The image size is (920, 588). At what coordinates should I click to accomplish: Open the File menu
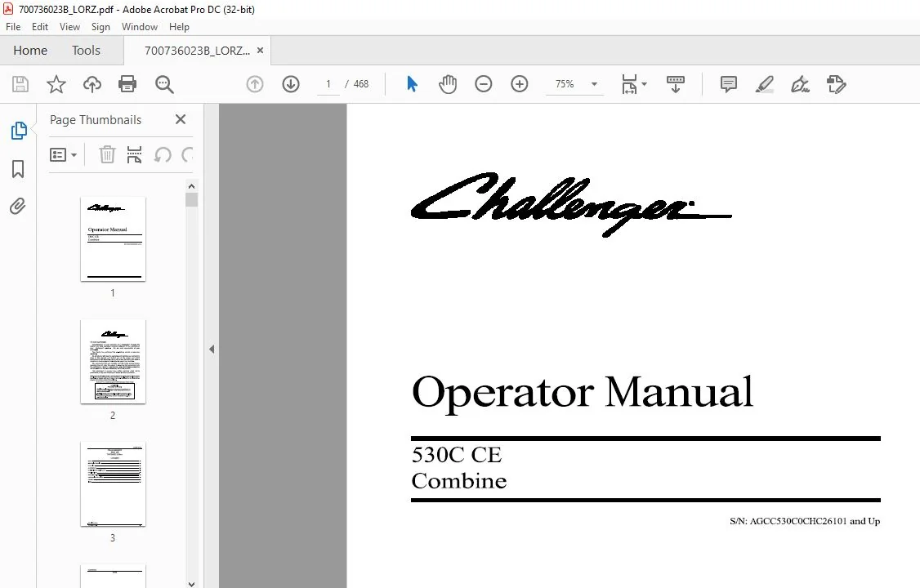(13, 27)
